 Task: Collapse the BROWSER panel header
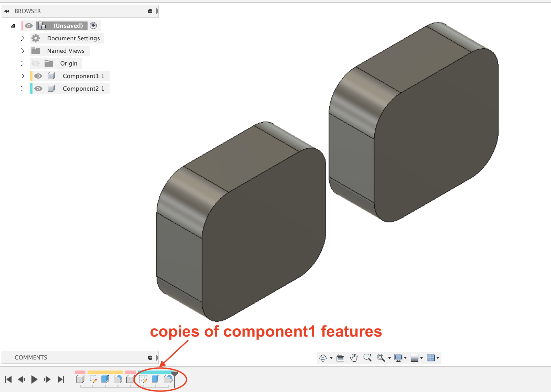click(7, 11)
